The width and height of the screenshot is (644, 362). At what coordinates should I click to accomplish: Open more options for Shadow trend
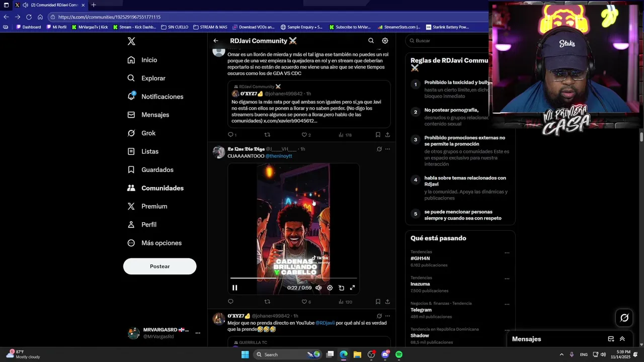pyautogui.click(x=507, y=330)
